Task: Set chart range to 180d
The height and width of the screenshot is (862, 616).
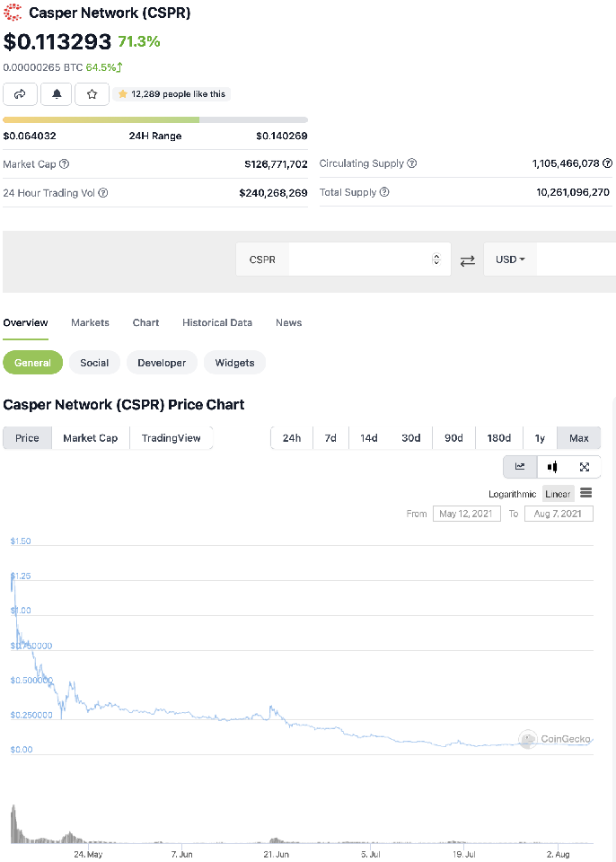Action: coord(499,438)
